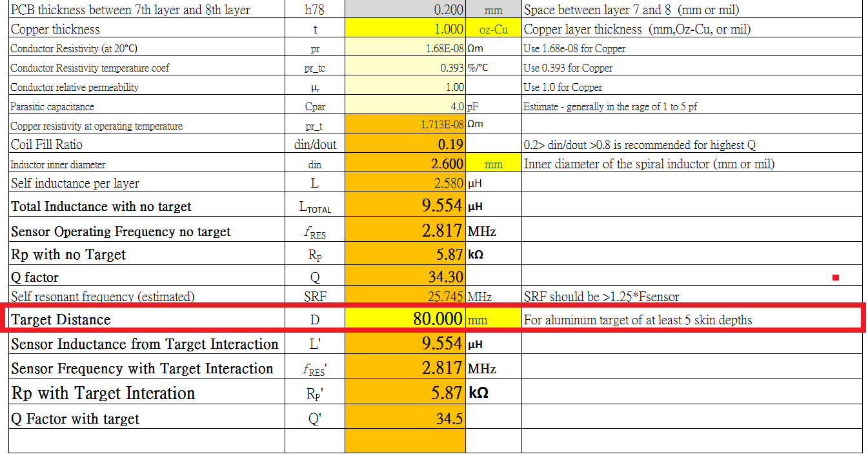
Task: Click the 'Use 1.0 for Copper' note
Action: click(x=563, y=87)
